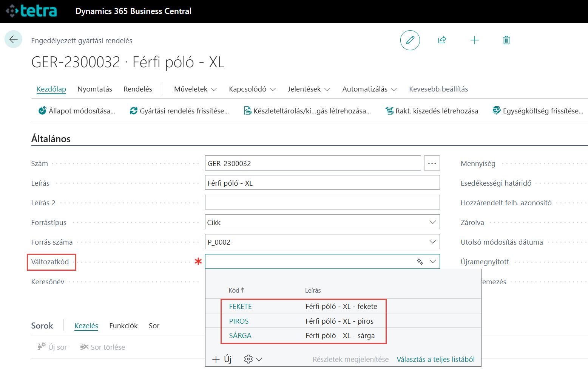
Task: Open the Műveletek menu
Action: click(x=195, y=89)
